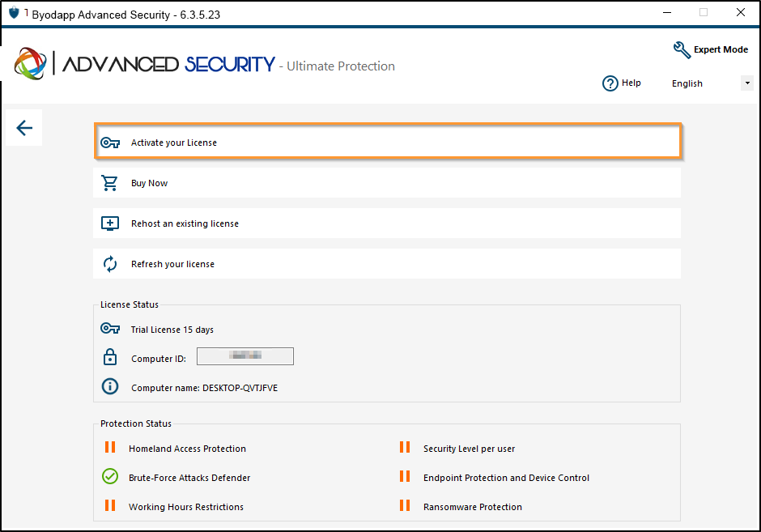Click green check icon for Brute-Force Attacks Defender
The width and height of the screenshot is (761, 532).
110,476
